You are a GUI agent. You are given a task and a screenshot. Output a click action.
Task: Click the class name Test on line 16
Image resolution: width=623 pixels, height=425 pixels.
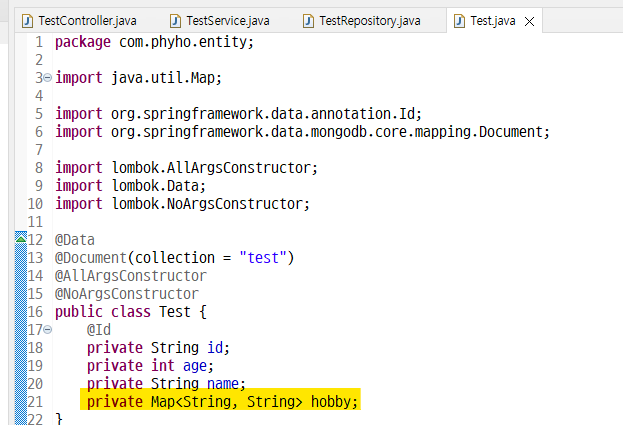point(175,312)
